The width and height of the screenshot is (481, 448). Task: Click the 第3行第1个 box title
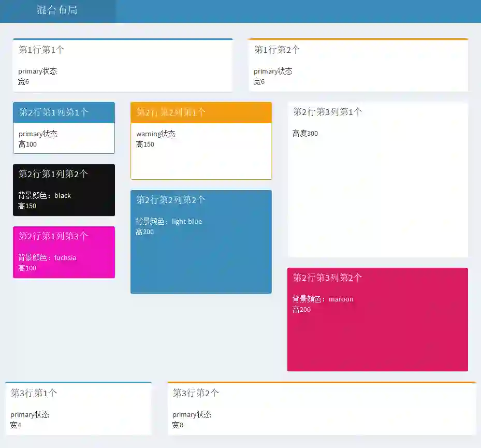tap(34, 393)
